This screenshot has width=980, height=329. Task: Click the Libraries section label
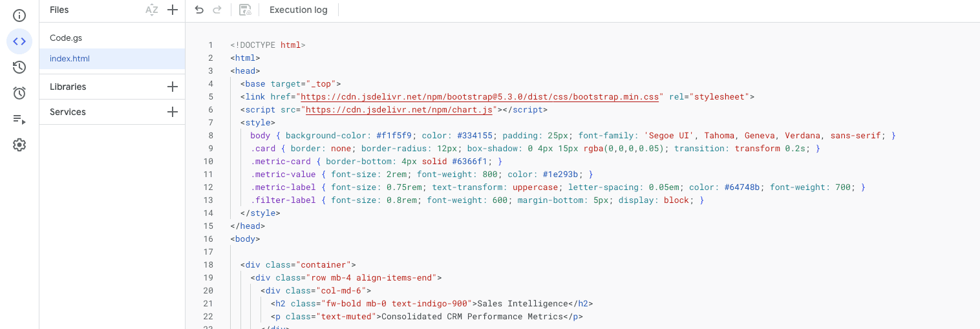point(68,87)
